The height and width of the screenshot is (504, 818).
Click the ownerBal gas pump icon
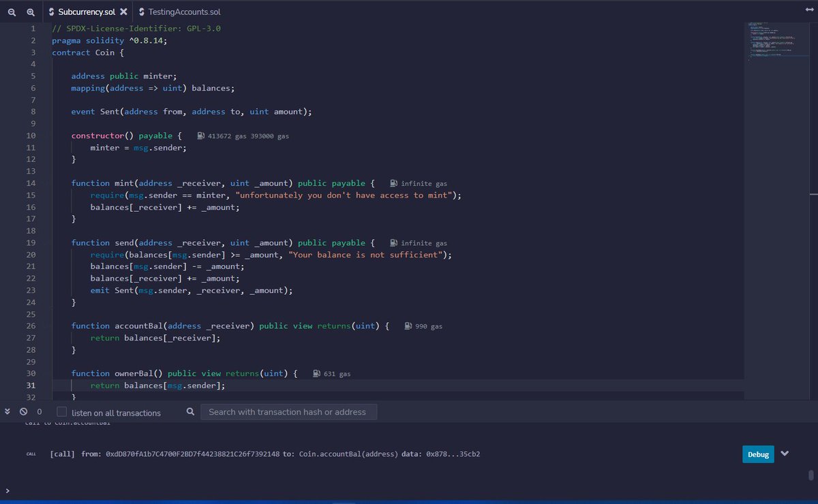(317, 374)
